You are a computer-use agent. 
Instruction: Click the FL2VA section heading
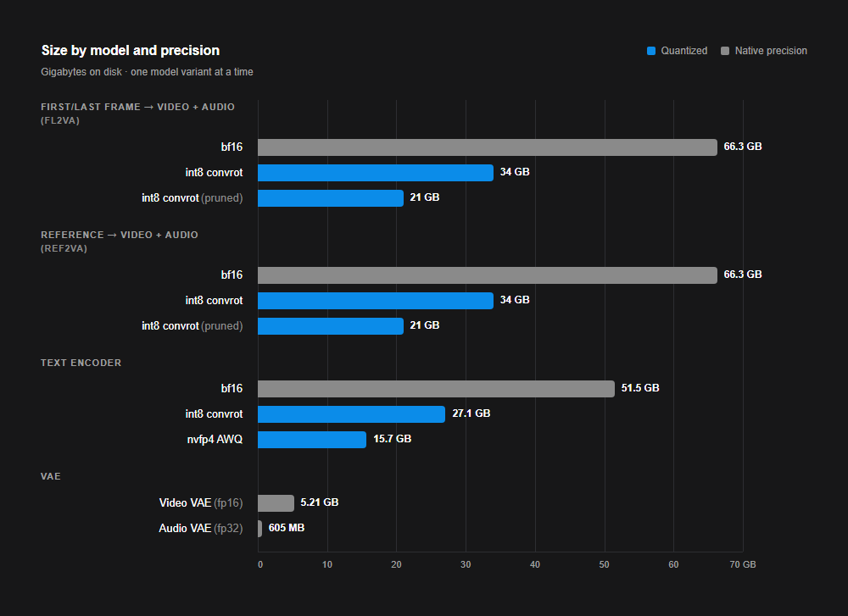click(138, 114)
